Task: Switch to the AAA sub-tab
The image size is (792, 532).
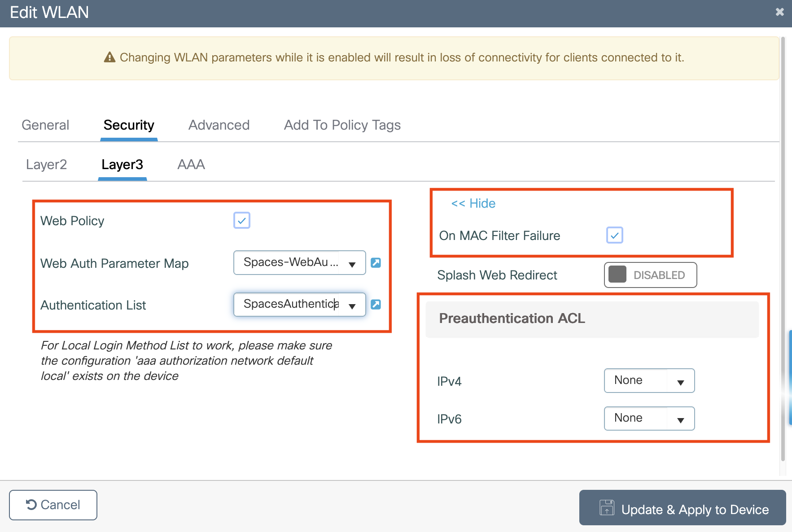Action: click(x=191, y=165)
